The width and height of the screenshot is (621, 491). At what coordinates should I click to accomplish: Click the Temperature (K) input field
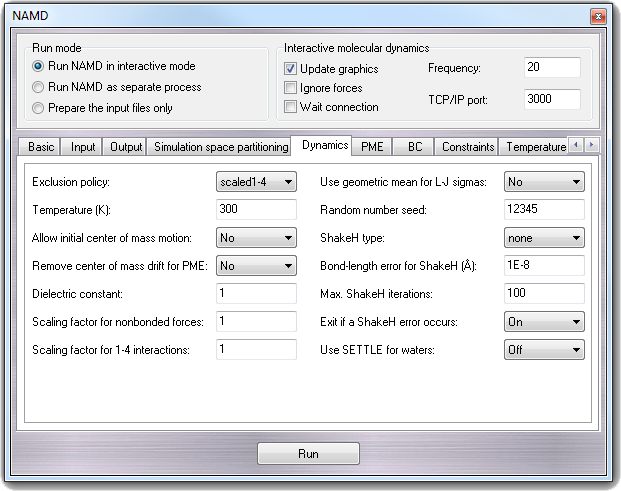point(256,210)
